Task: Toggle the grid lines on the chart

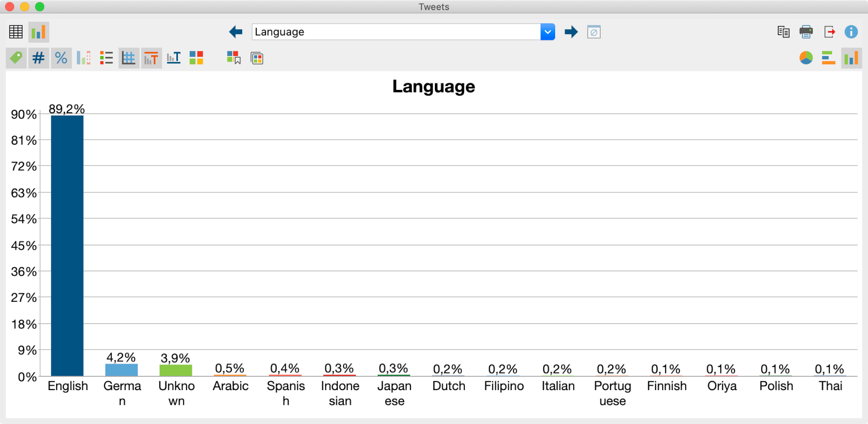Action: [129, 57]
